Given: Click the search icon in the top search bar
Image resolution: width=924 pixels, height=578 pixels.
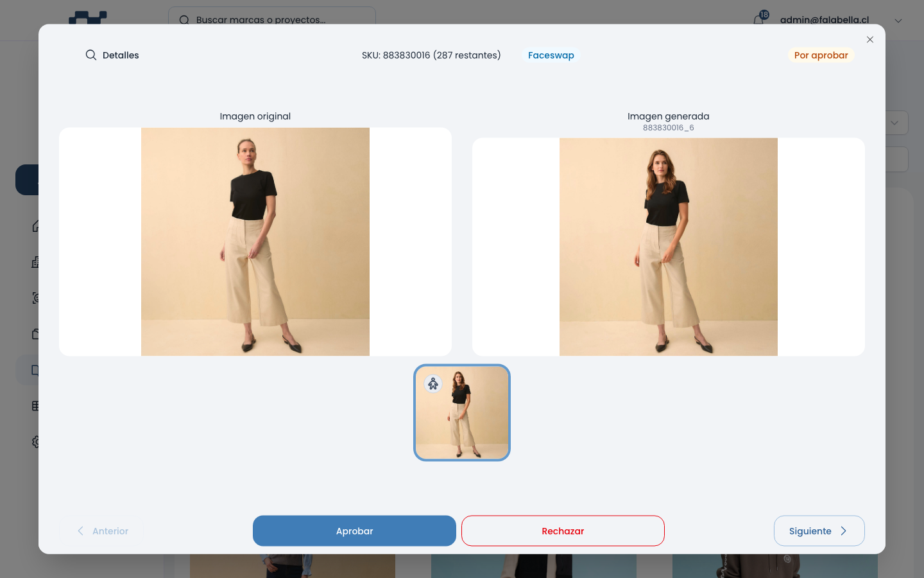Looking at the screenshot, I should (x=184, y=20).
